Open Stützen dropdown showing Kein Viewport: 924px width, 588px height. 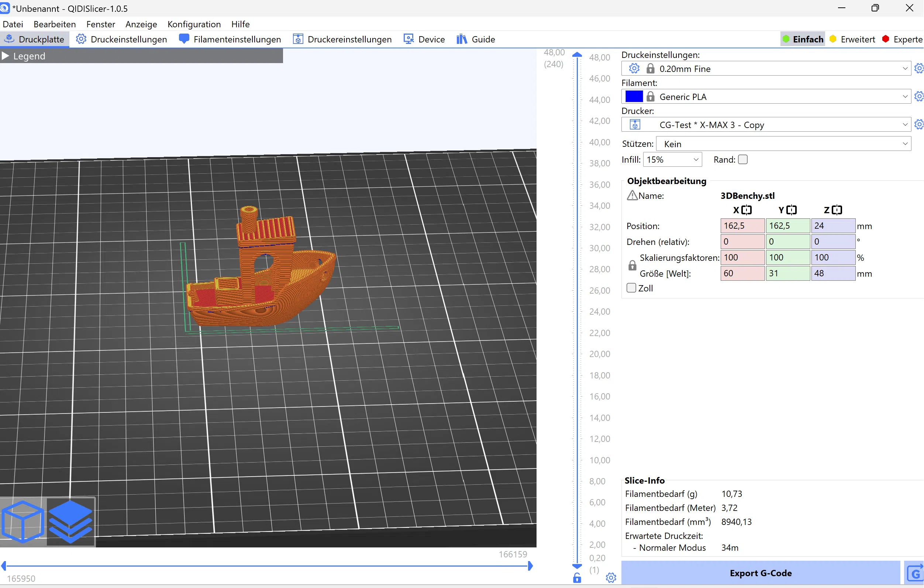coord(784,144)
